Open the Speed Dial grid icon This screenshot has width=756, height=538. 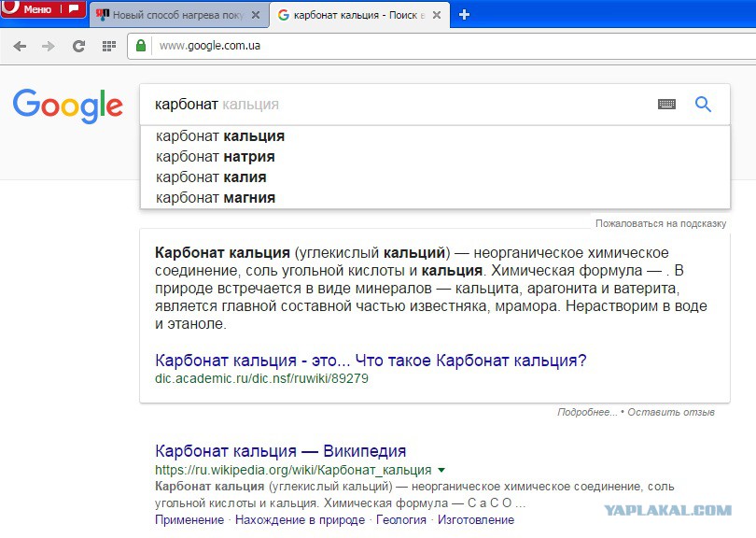click(109, 47)
